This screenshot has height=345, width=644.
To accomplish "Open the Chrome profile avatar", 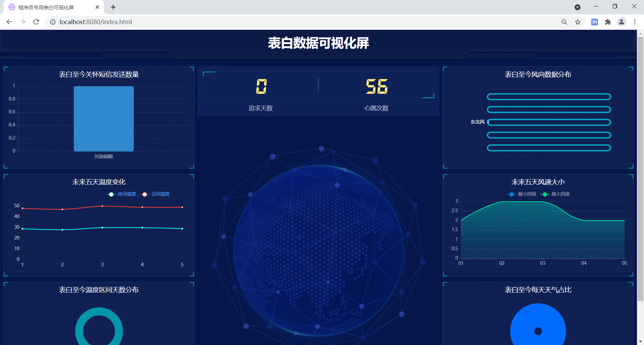I will coord(622,22).
